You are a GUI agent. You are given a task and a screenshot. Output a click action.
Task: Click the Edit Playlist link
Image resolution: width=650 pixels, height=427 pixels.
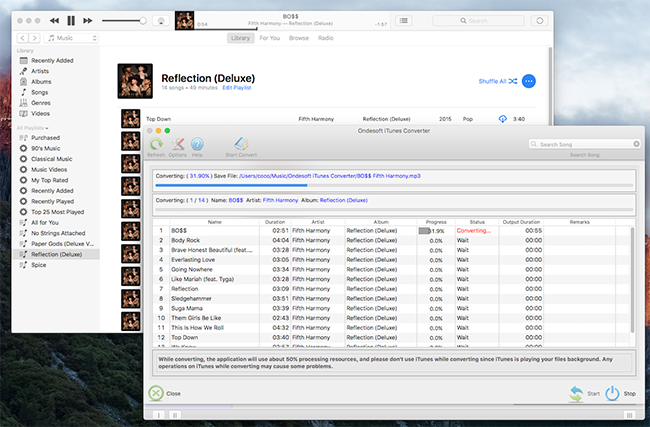pos(237,88)
